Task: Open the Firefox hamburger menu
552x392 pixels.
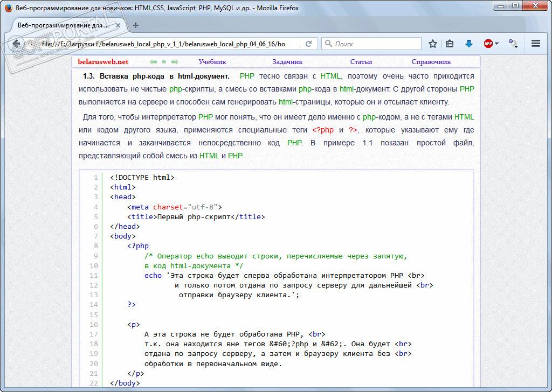Action: pyautogui.click(x=535, y=44)
